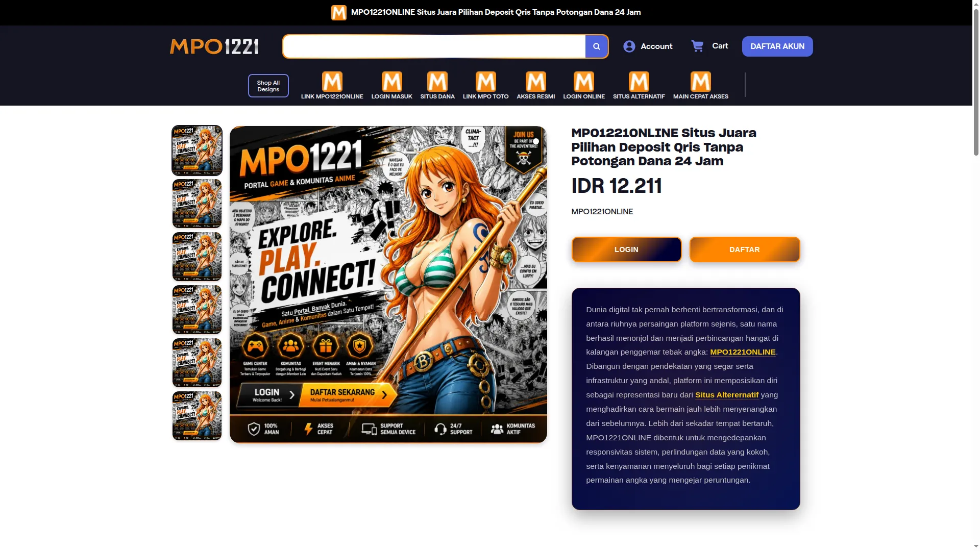Open the Account text link
980x551 pixels.
[656, 46]
